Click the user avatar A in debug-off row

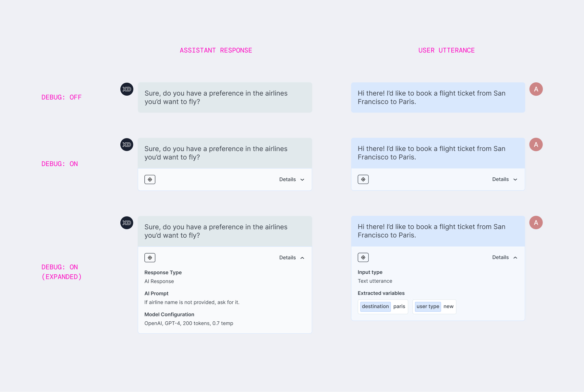536,89
